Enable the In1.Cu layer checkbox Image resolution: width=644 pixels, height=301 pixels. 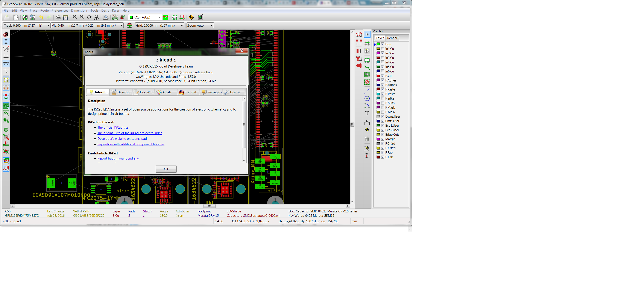tap(383, 49)
